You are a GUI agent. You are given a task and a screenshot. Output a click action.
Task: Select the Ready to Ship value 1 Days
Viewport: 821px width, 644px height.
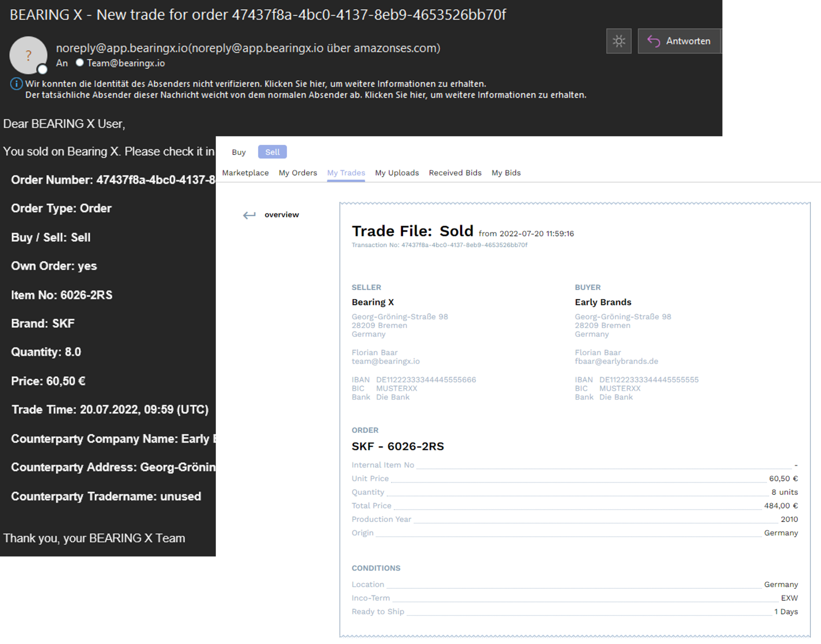point(786,612)
